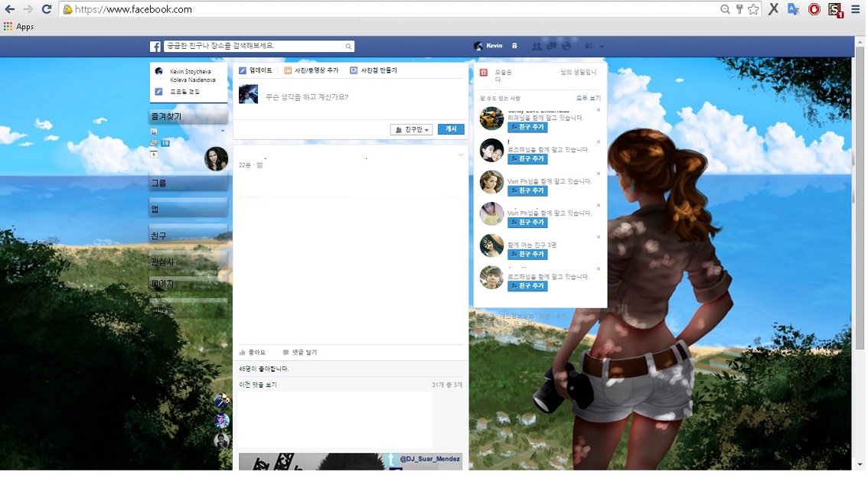Click the browser address bar URL

point(133,9)
